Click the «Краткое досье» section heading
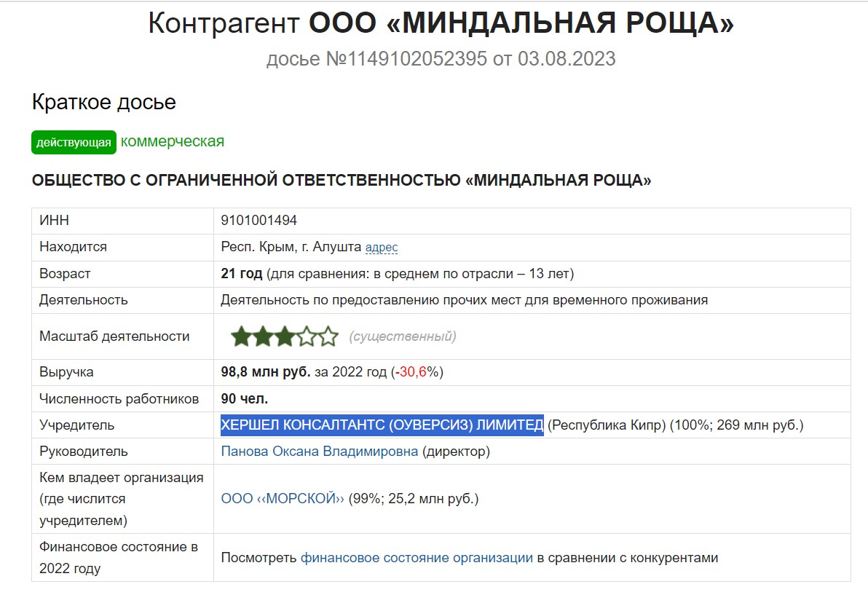Screen dimensions: 868x595 104,102
